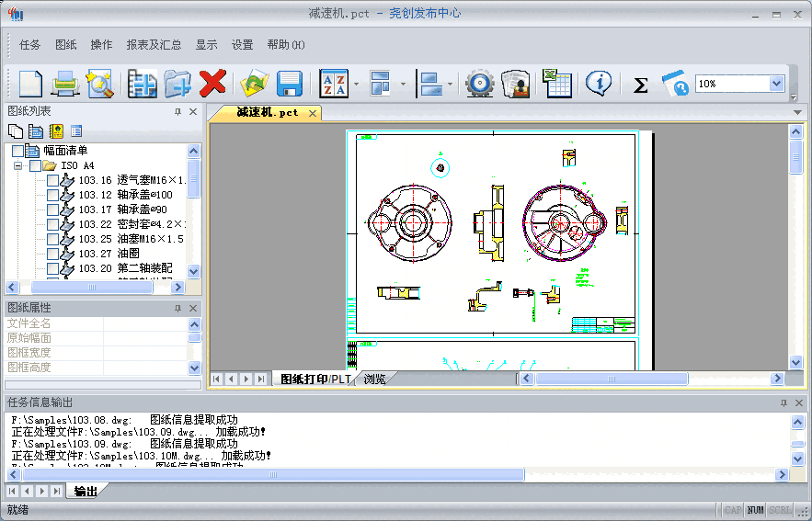Click the output log horizontal scrollbar
Screen dimensions: 812x521
(x=276, y=475)
